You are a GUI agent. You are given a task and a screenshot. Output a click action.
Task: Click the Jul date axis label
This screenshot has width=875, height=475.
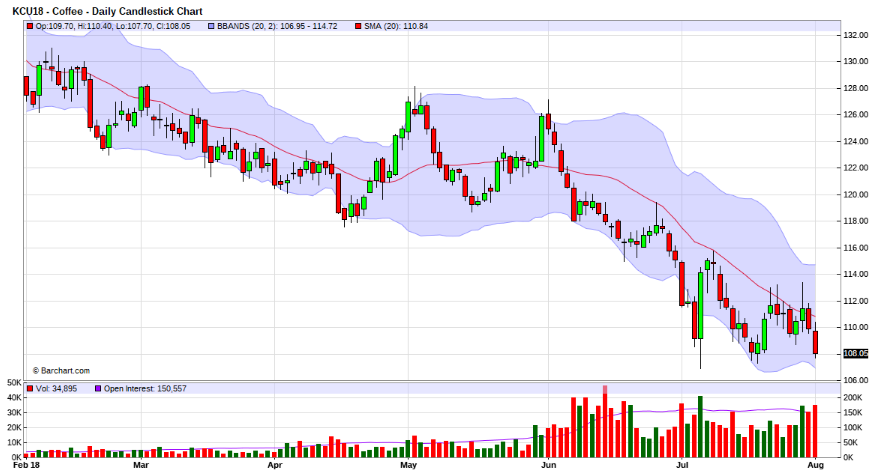pos(682,465)
